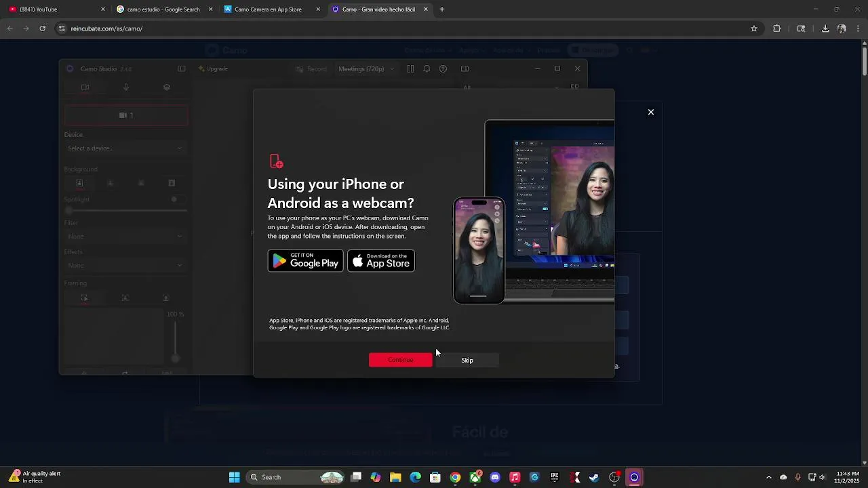The image size is (868, 488).
Task: Open the browser downloads icon
Action: click(825, 28)
